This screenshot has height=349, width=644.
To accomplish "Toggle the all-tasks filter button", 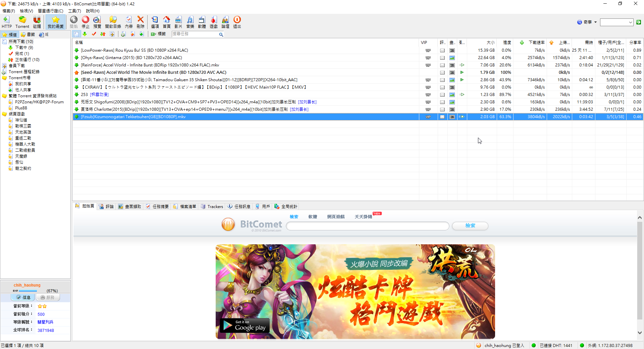I will click(76, 34).
